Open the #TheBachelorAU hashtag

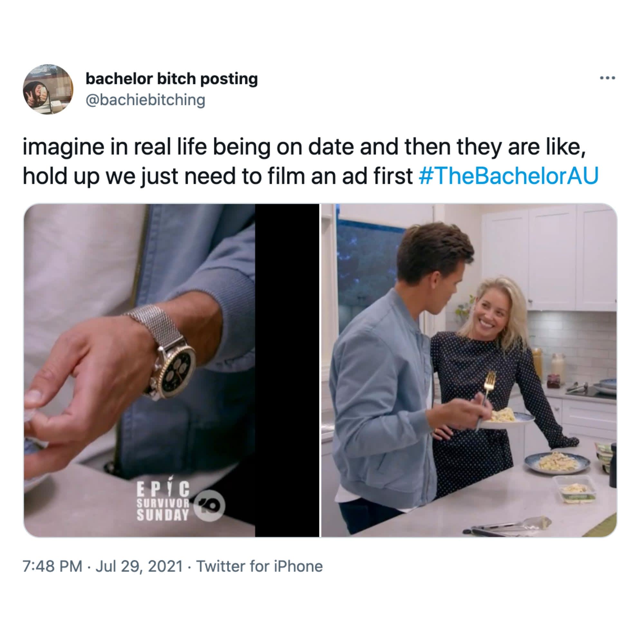(509, 176)
